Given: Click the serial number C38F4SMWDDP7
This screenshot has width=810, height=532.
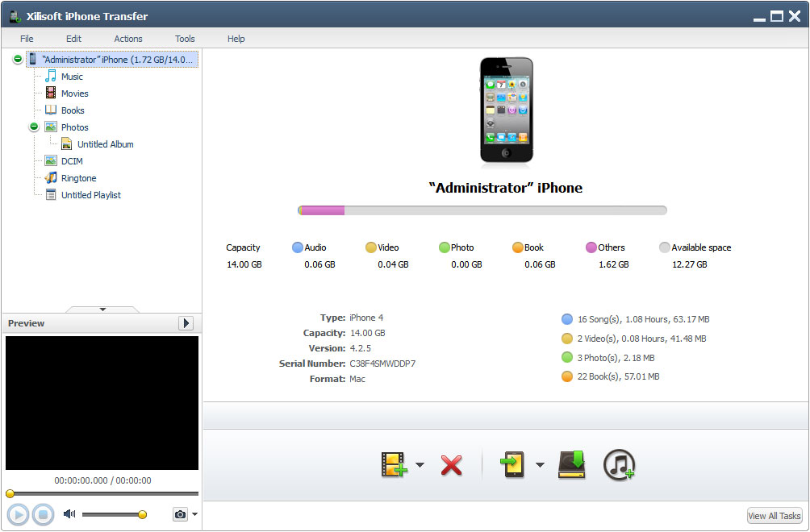Looking at the screenshot, I should pos(382,364).
